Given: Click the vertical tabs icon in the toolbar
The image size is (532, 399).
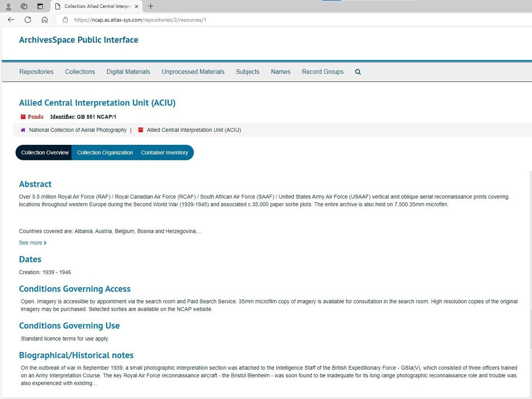Looking at the screenshot, I should (40, 6).
